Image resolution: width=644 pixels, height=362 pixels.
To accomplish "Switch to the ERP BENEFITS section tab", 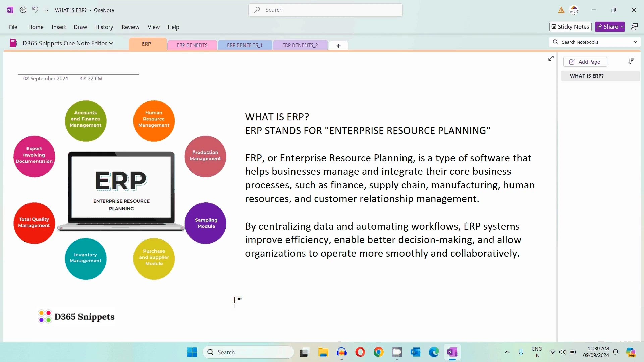I will [x=192, y=45].
